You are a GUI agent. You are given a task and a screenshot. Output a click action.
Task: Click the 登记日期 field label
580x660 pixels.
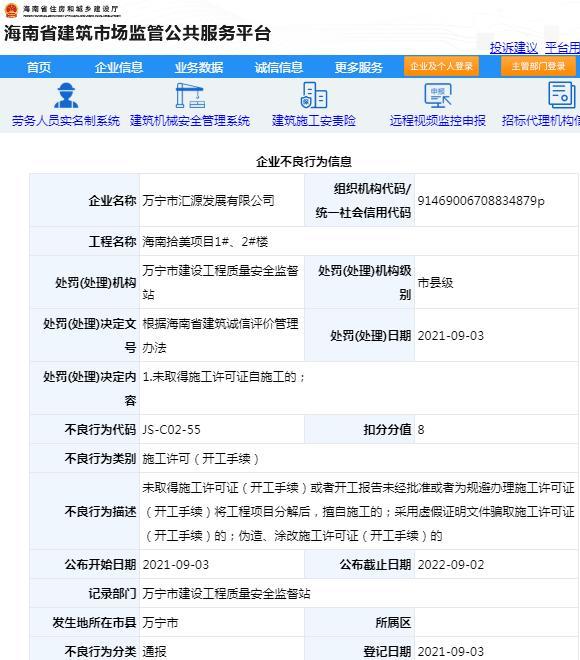tap(387, 652)
